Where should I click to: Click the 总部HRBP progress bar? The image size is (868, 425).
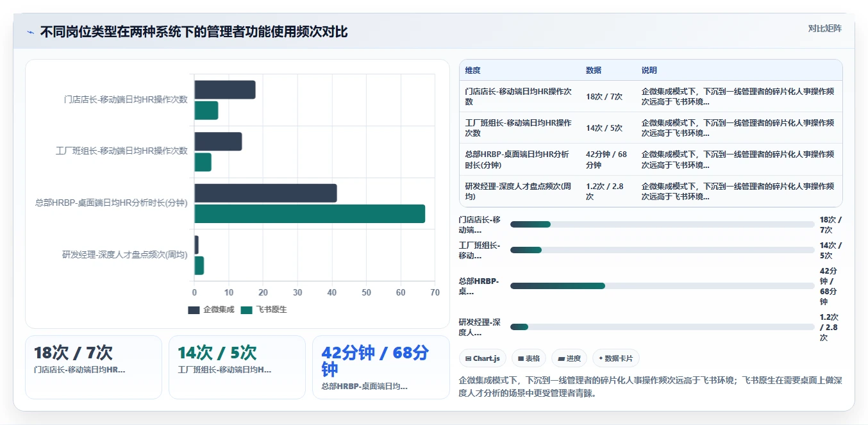coord(662,286)
